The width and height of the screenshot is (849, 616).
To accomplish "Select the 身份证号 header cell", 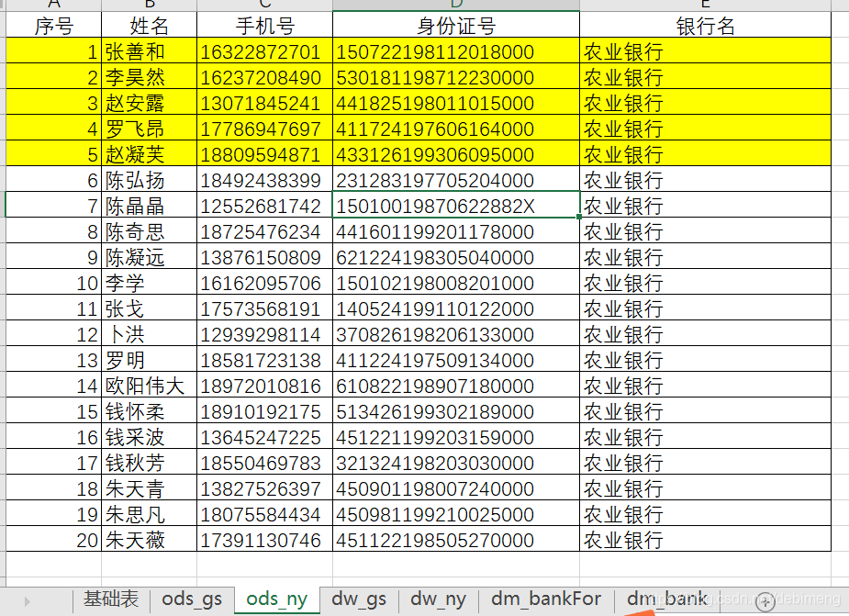I will [x=456, y=25].
